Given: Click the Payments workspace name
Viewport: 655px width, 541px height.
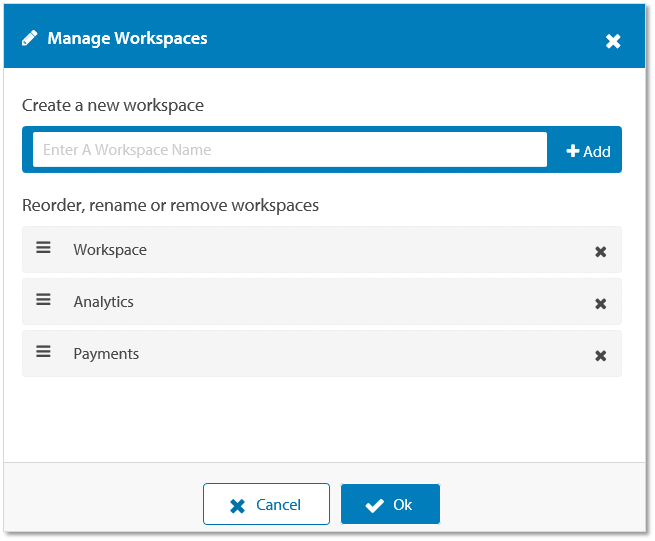Looking at the screenshot, I should coord(106,354).
